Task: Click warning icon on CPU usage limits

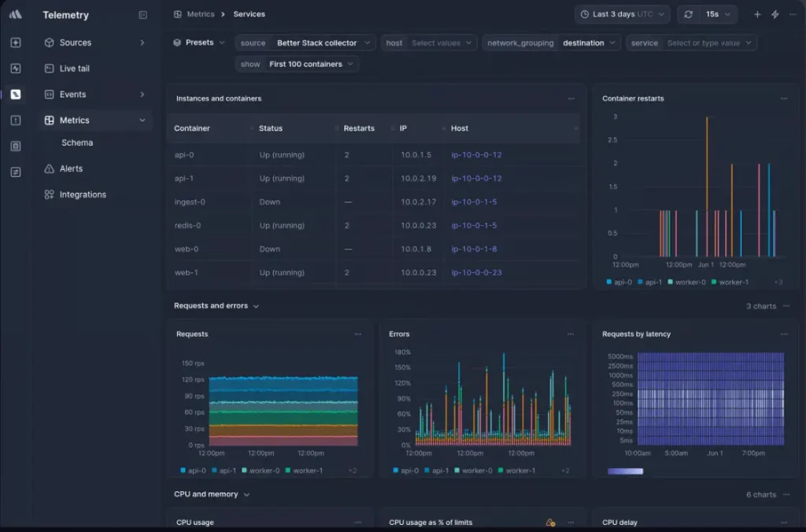Action: [x=550, y=523]
